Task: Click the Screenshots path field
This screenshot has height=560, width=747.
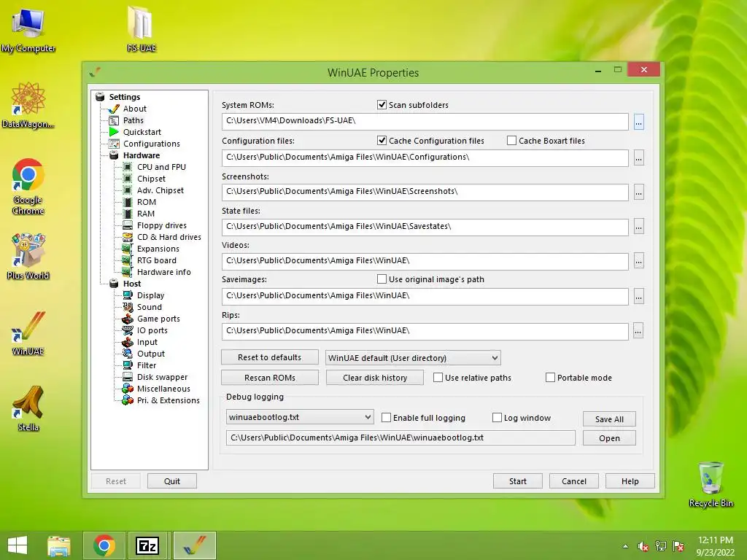Action: coord(425,192)
